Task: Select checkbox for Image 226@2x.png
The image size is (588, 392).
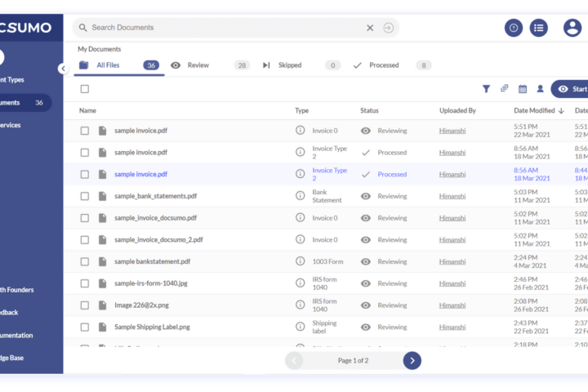Action: click(x=85, y=305)
